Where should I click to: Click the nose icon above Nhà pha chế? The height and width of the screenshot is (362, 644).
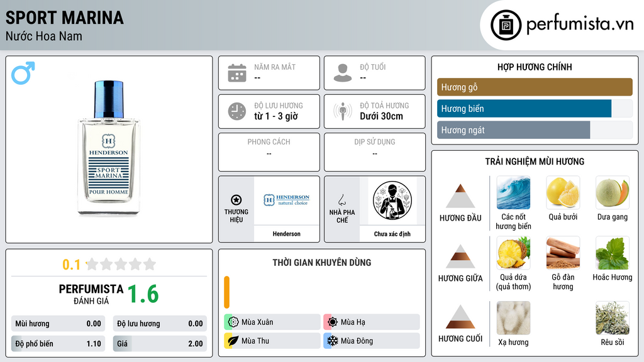[341, 200]
